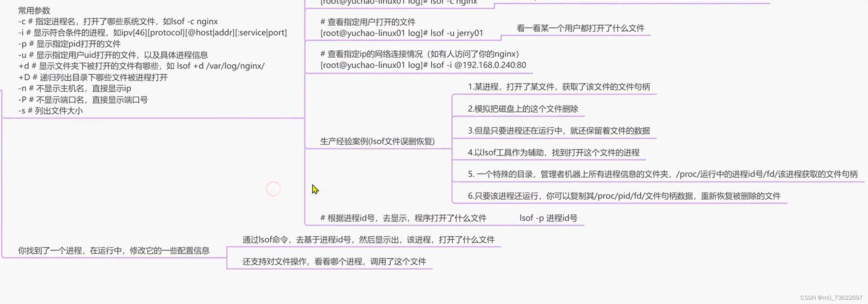Click the partially visible 'lsof -c nginx' command
The width and height of the screenshot is (868, 304).
399,2
